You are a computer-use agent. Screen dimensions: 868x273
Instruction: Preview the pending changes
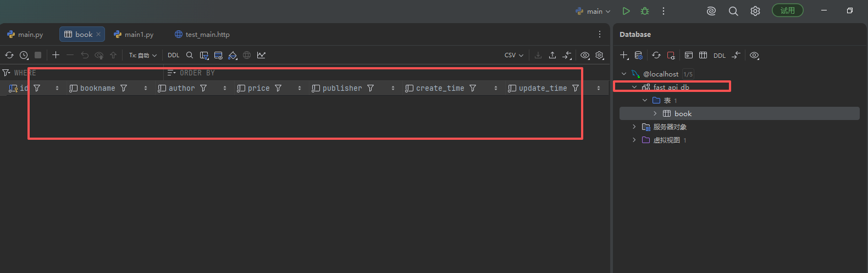pyautogui.click(x=99, y=55)
